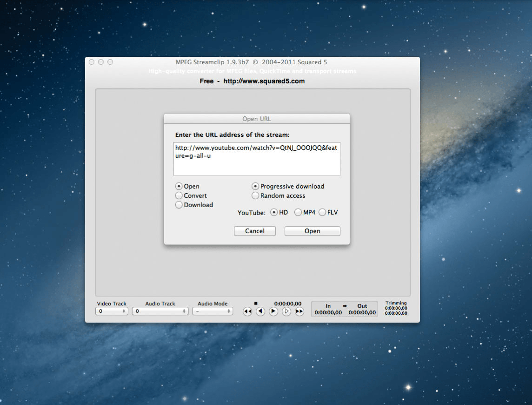
Task: Click the fast forward button
Action: (299, 311)
